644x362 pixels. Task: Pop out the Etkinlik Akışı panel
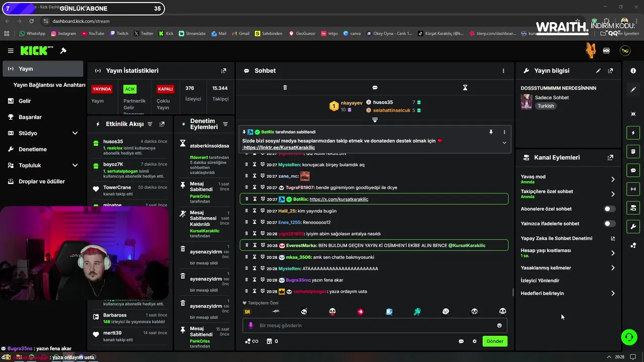coord(162,124)
